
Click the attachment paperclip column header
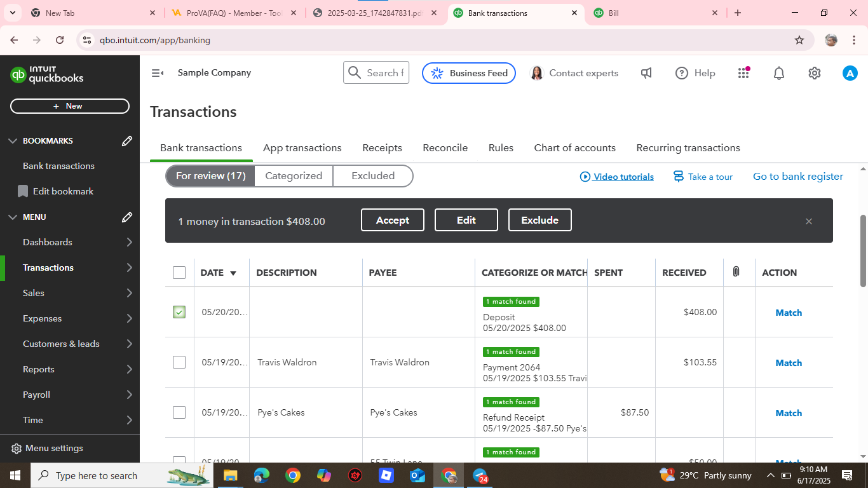pos(736,272)
